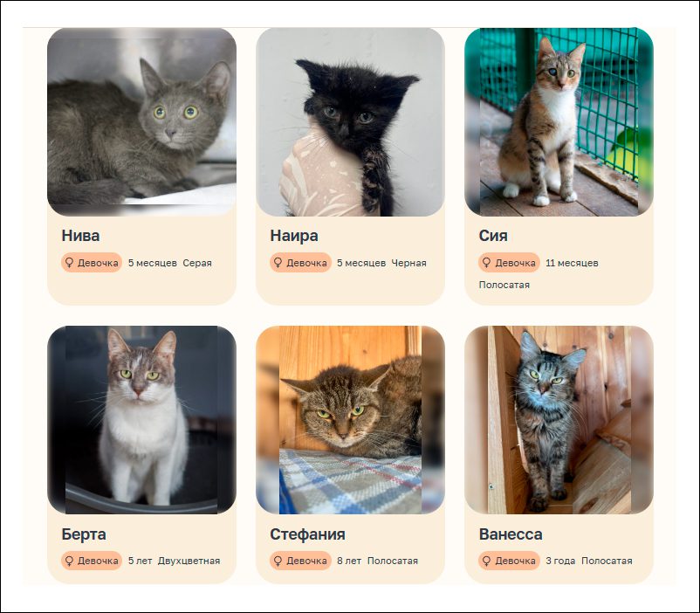Click the name Нива
The height and width of the screenshot is (613, 700).
point(80,236)
